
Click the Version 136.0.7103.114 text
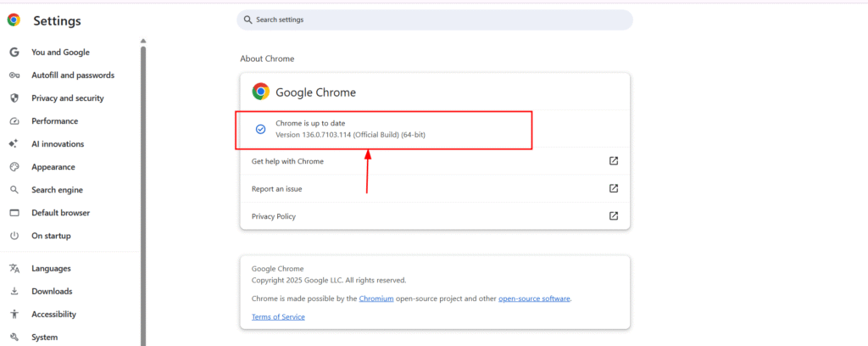tap(350, 135)
